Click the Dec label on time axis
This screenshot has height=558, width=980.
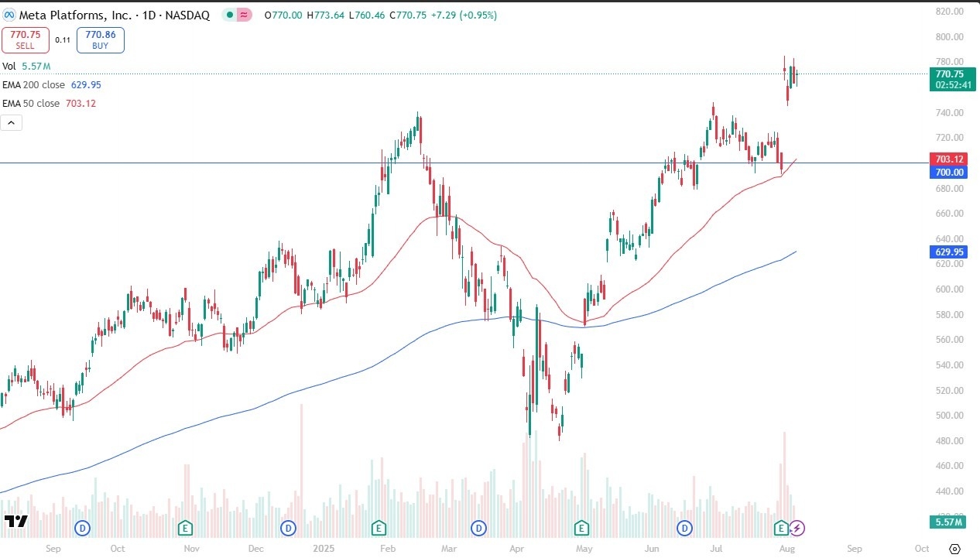256,549
